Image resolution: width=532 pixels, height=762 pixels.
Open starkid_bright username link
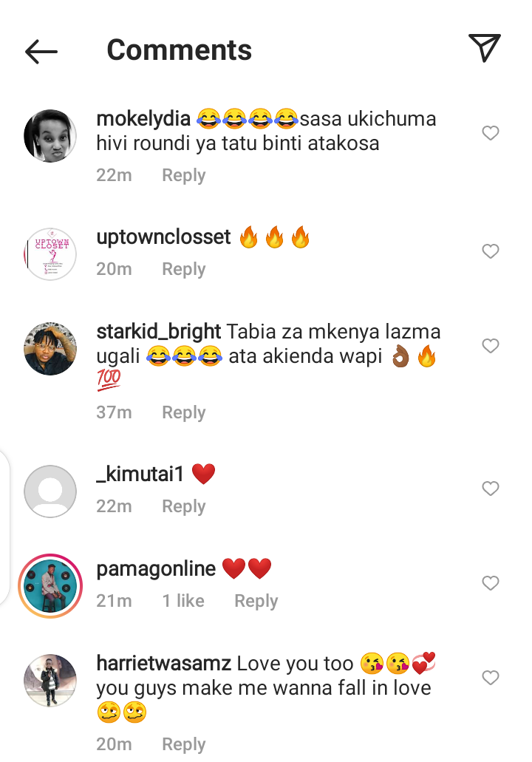[159, 331]
